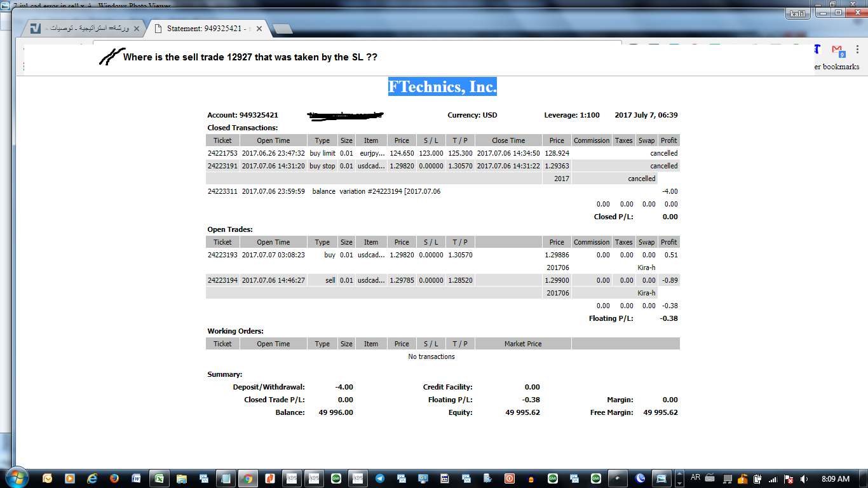The height and width of the screenshot is (488, 868).
Task: Open the orange clock taskbar icon
Action: 48,478
